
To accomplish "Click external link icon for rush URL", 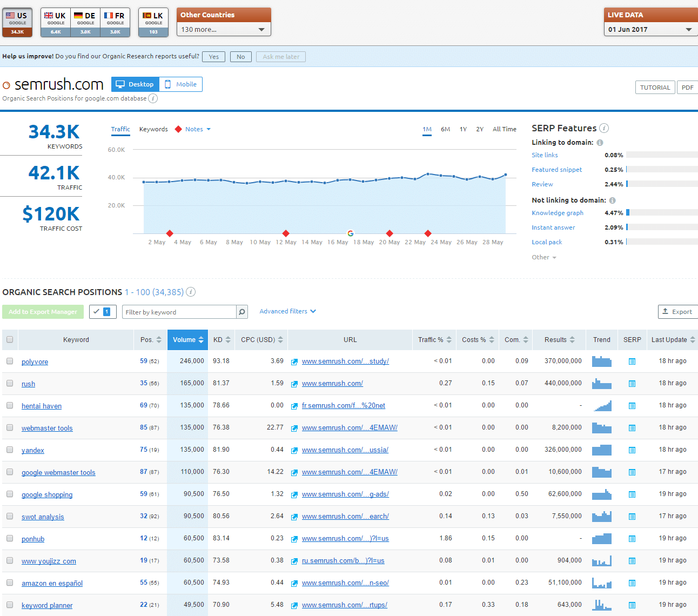I will (294, 384).
